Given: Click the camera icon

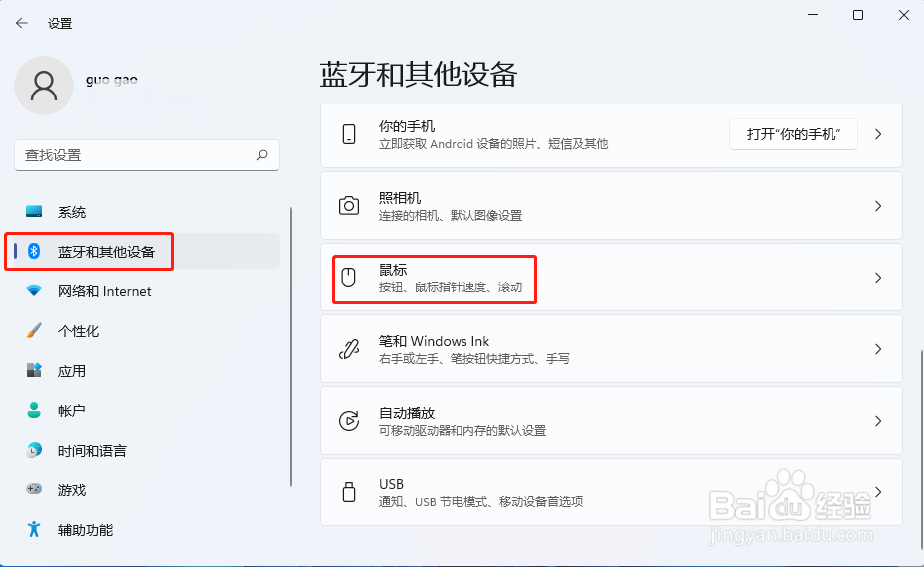Looking at the screenshot, I should pyautogui.click(x=349, y=206).
